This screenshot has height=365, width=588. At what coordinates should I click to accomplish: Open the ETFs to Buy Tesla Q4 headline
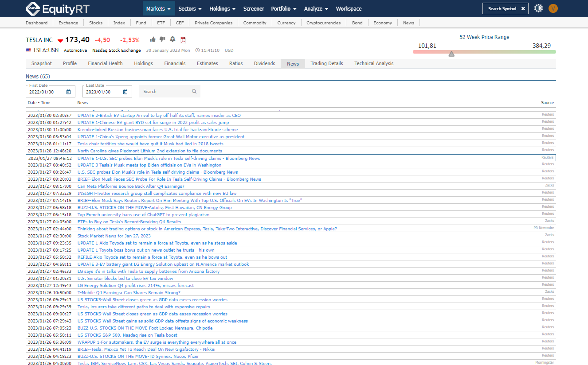click(129, 222)
